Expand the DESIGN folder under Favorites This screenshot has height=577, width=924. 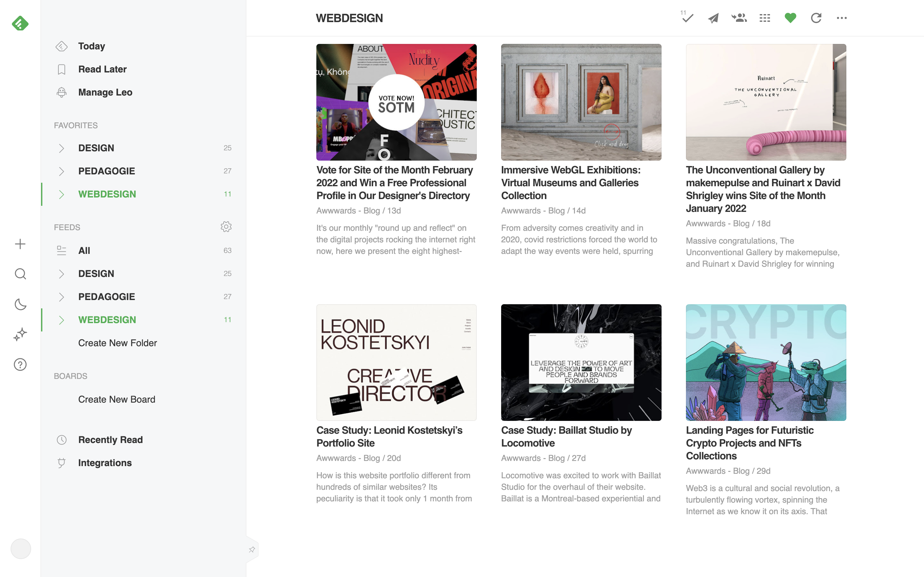(61, 148)
